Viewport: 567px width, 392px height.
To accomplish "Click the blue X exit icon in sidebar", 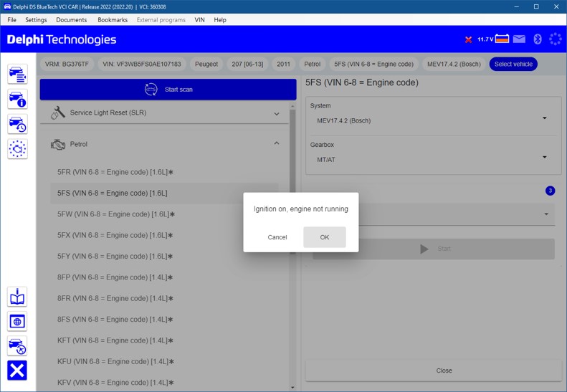I will coord(17,371).
